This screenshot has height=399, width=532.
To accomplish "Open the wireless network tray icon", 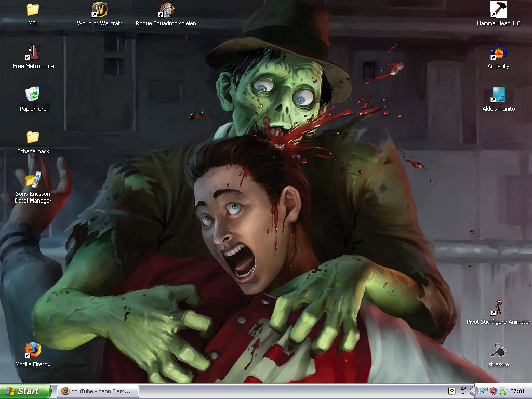I will (x=484, y=391).
